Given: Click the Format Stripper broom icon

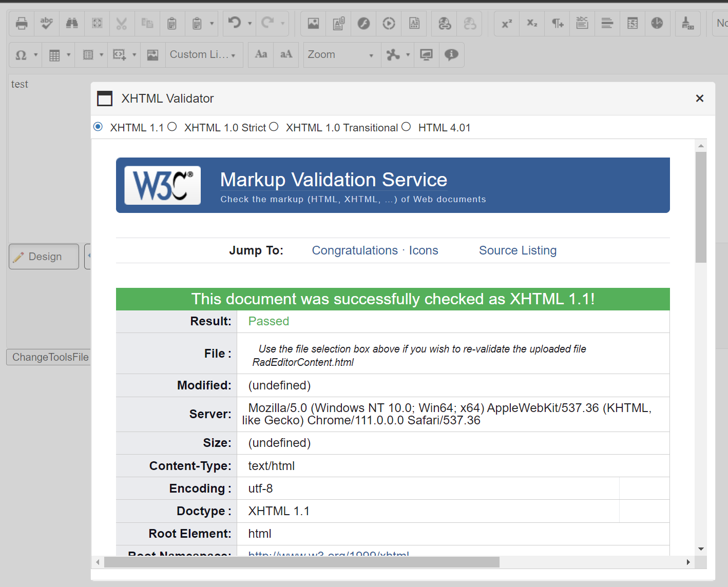Looking at the screenshot, I should [x=688, y=23].
